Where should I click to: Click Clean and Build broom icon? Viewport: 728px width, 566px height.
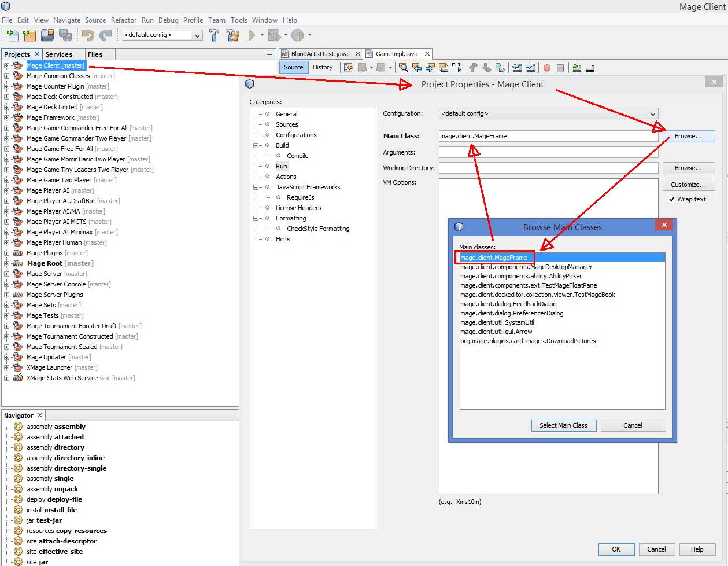click(x=232, y=35)
